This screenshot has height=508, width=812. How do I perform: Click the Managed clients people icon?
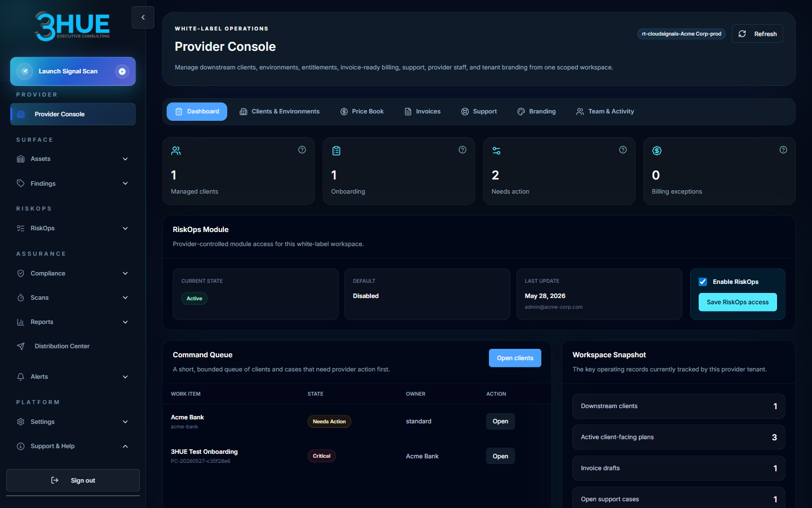click(x=176, y=151)
